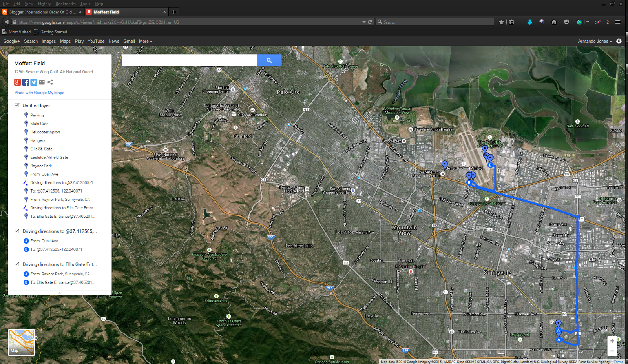The image size is (628, 364).
Task: Click the paint palette toolbar add-on icon
Action: (542, 22)
